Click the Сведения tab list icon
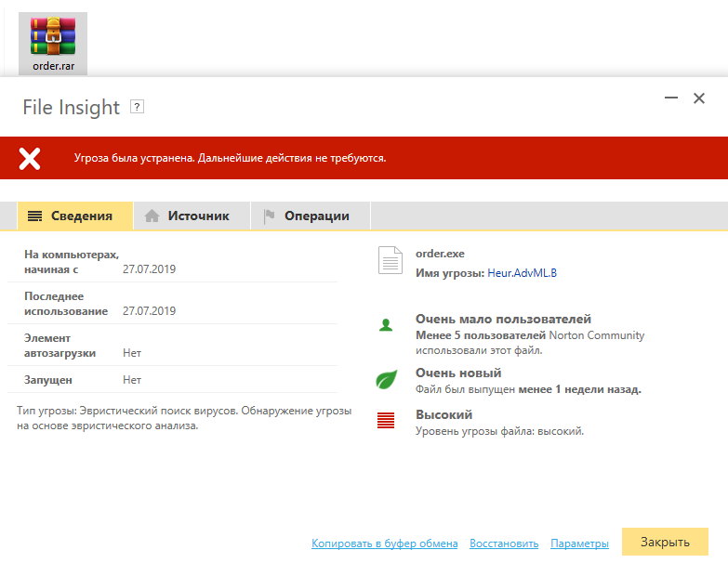728x563 pixels. click(x=34, y=216)
